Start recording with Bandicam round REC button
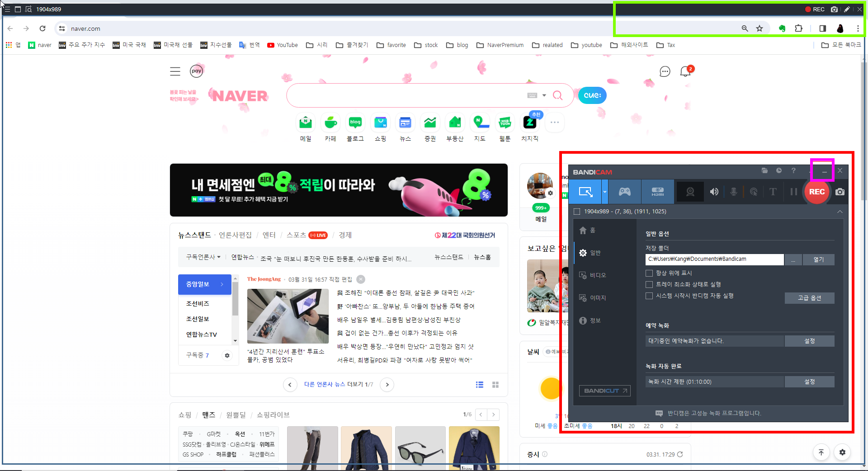Screen dimensions: 868x471 point(817,192)
